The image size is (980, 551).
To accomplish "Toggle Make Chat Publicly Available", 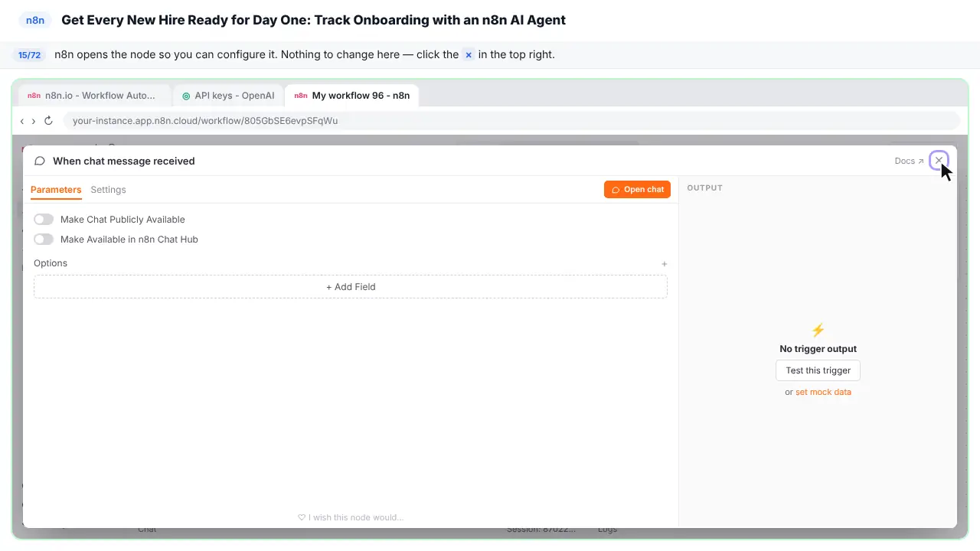I will [x=44, y=220].
